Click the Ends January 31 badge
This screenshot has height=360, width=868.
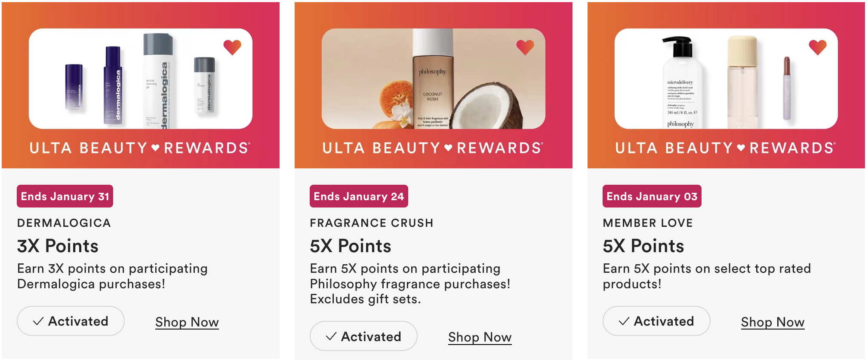pyautogui.click(x=65, y=196)
